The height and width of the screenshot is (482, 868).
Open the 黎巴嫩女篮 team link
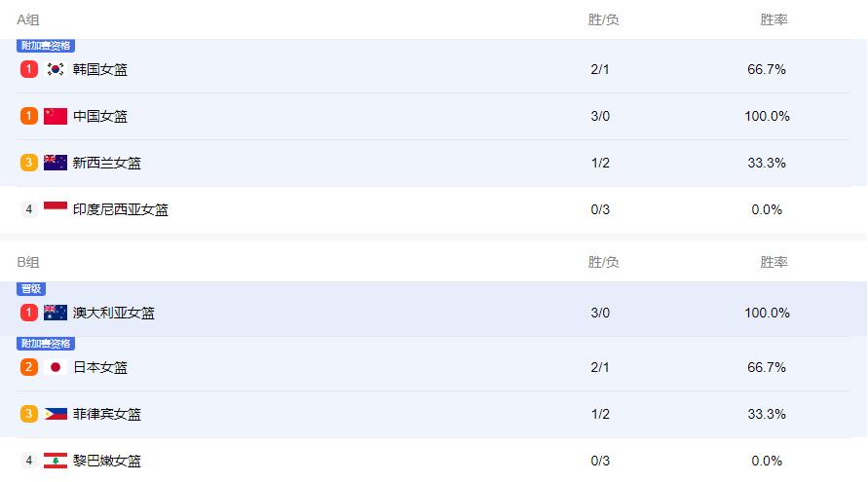[107, 461]
